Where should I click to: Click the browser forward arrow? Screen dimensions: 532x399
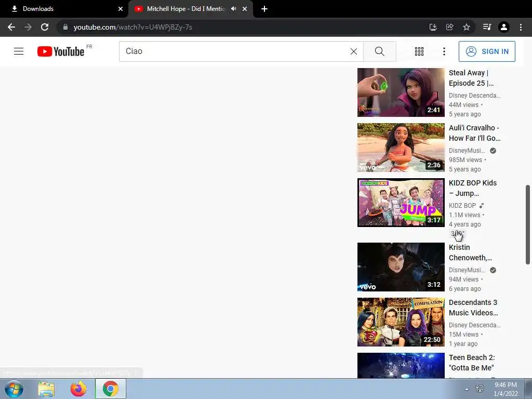(x=28, y=27)
